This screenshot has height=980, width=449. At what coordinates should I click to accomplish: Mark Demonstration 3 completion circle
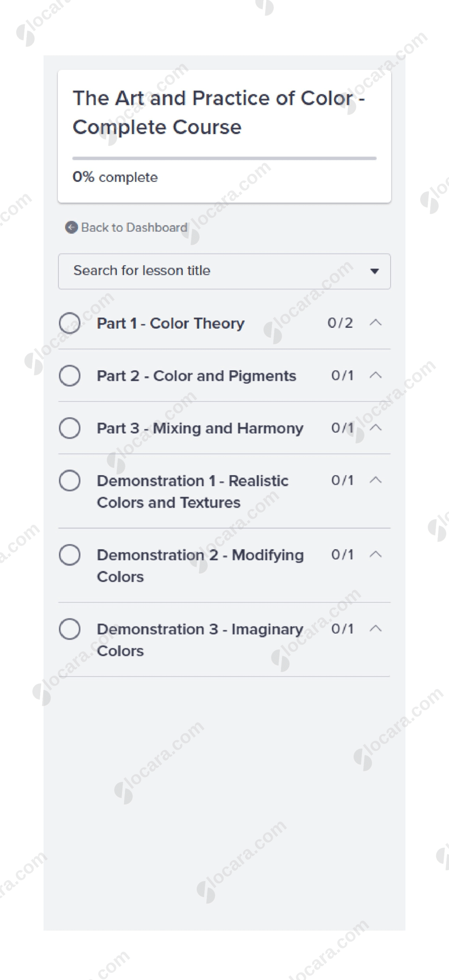pyautogui.click(x=70, y=629)
